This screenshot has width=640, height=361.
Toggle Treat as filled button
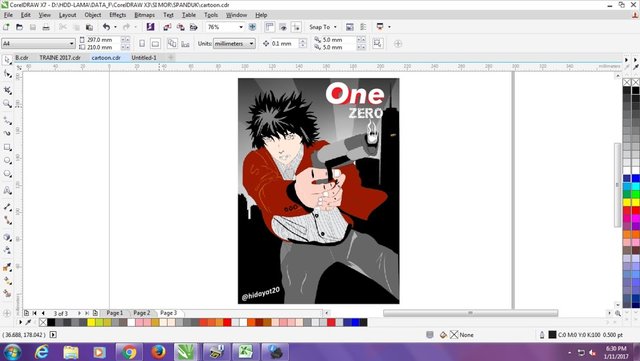(x=378, y=43)
